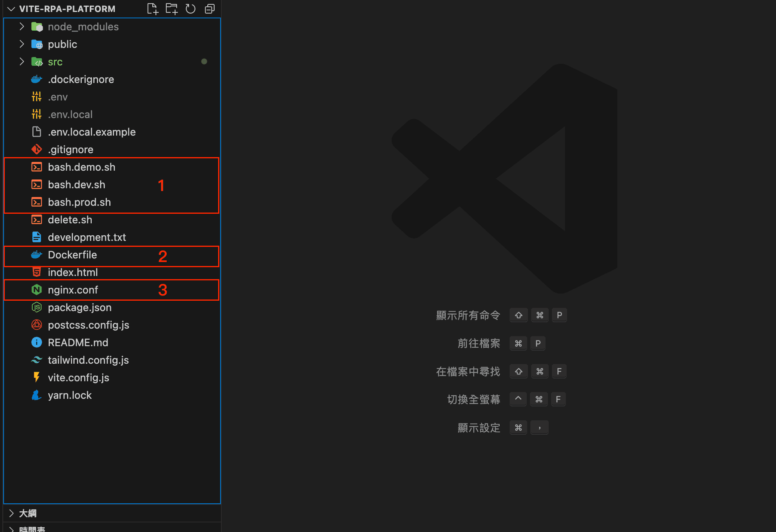Select the public folder name
Image resolution: width=776 pixels, height=532 pixels.
(x=63, y=44)
